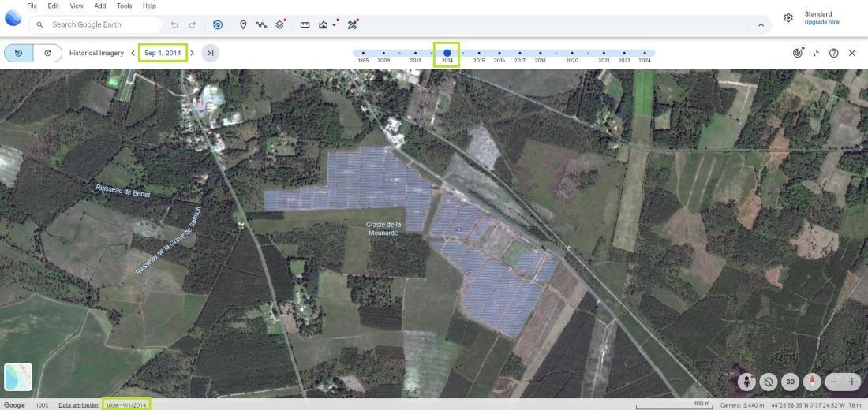Select the 2015 timeline marker

[x=479, y=54]
